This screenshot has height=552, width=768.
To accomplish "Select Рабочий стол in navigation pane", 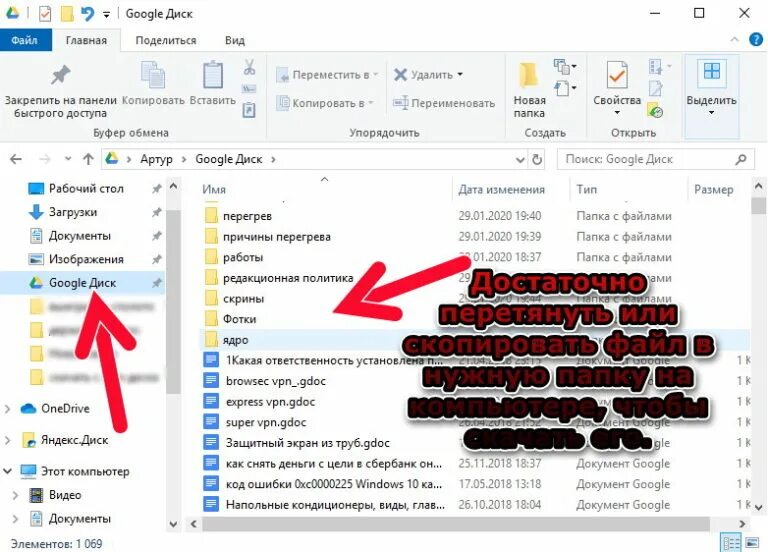I will pos(86,189).
